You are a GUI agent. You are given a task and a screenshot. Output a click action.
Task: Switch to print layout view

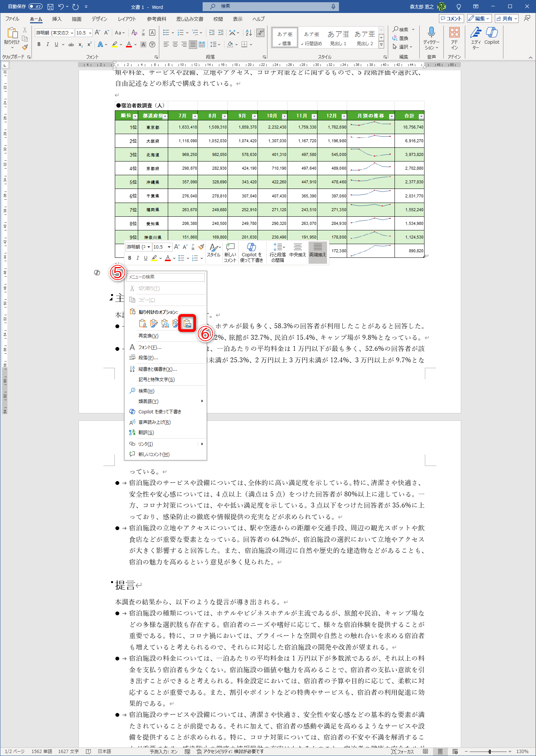[440, 752]
